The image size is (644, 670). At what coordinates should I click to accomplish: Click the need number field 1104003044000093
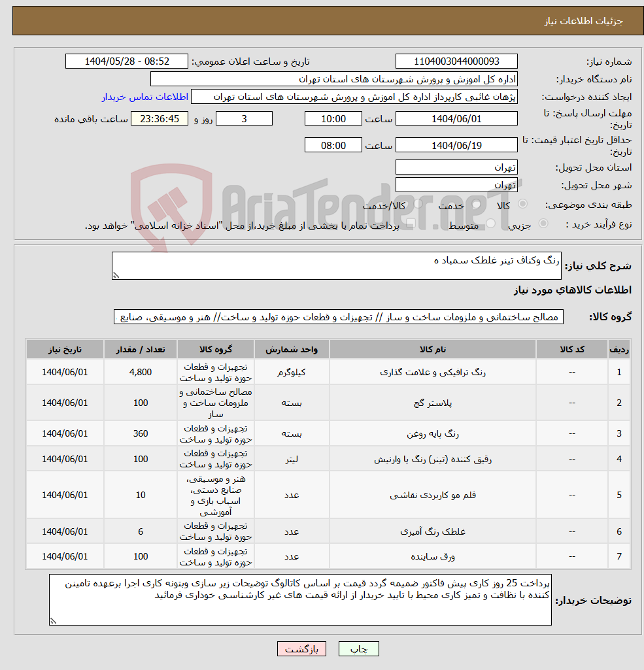[456, 61]
